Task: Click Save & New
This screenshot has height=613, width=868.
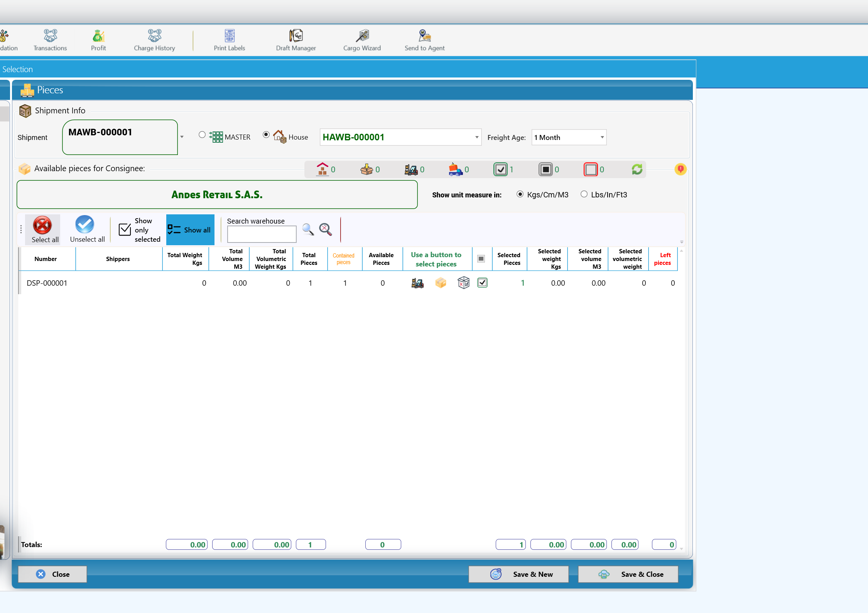Action: click(x=518, y=574)
